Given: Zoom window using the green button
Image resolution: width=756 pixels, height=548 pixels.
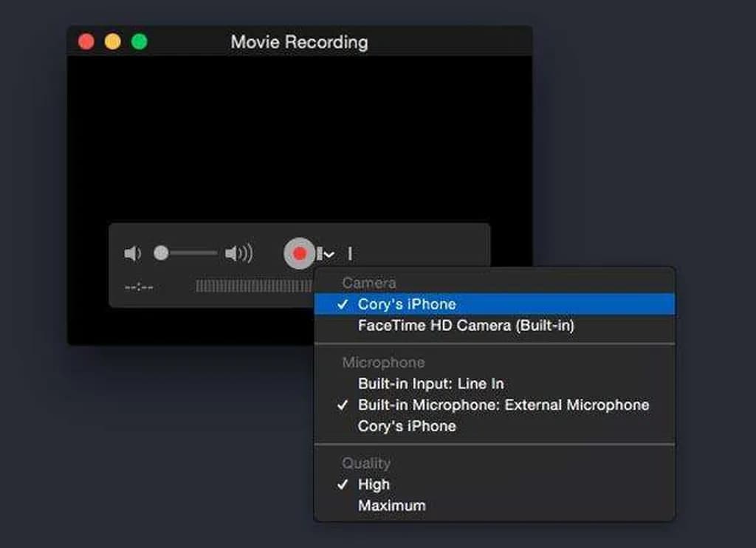Looking at the screenshot, I should coord(139,41).
